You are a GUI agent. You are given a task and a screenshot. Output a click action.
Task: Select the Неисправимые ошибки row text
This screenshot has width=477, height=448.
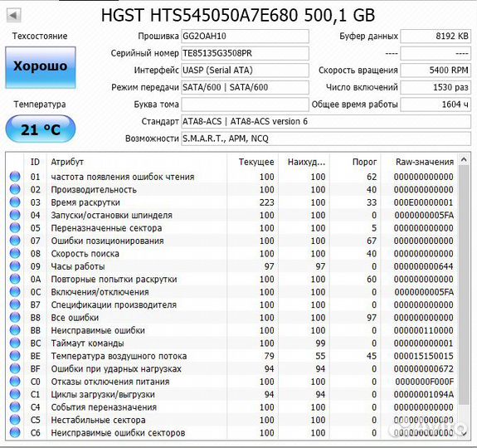pos(98,330)
